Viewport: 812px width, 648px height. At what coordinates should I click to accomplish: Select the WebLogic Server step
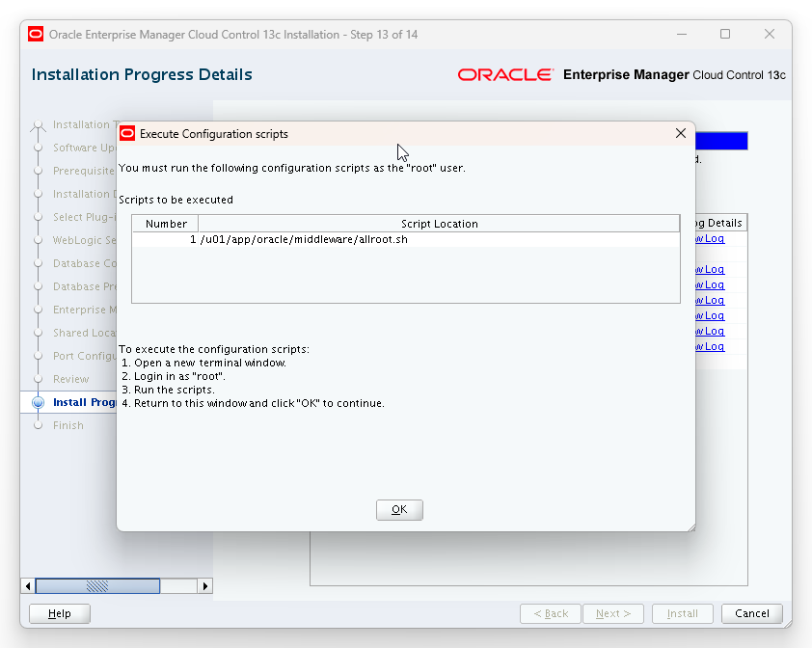(x=85, y=240)
